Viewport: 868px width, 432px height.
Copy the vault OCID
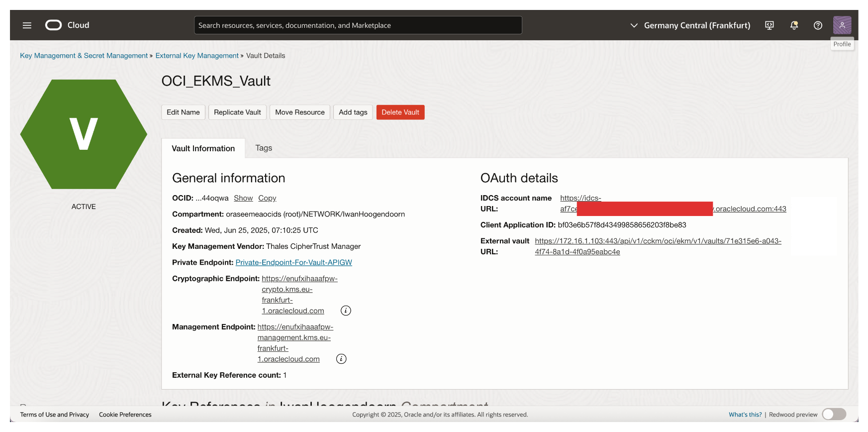[x=267, y=198]
